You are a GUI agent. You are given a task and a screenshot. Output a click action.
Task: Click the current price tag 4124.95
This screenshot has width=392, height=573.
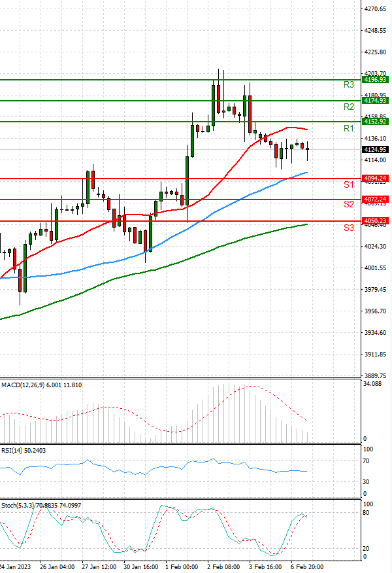coord(375,149)
